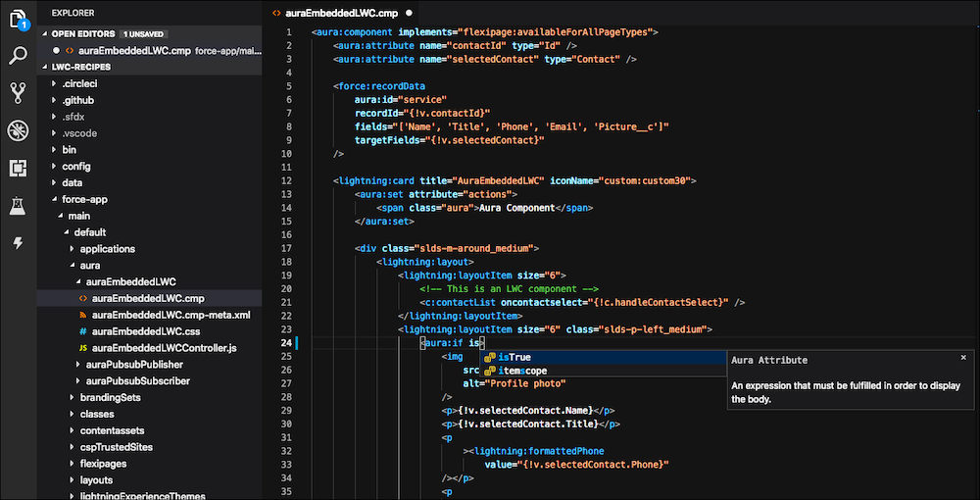Click the lightning:card title line of code
The height and width of the screenshot is (500, 980).
coord(514,180)
